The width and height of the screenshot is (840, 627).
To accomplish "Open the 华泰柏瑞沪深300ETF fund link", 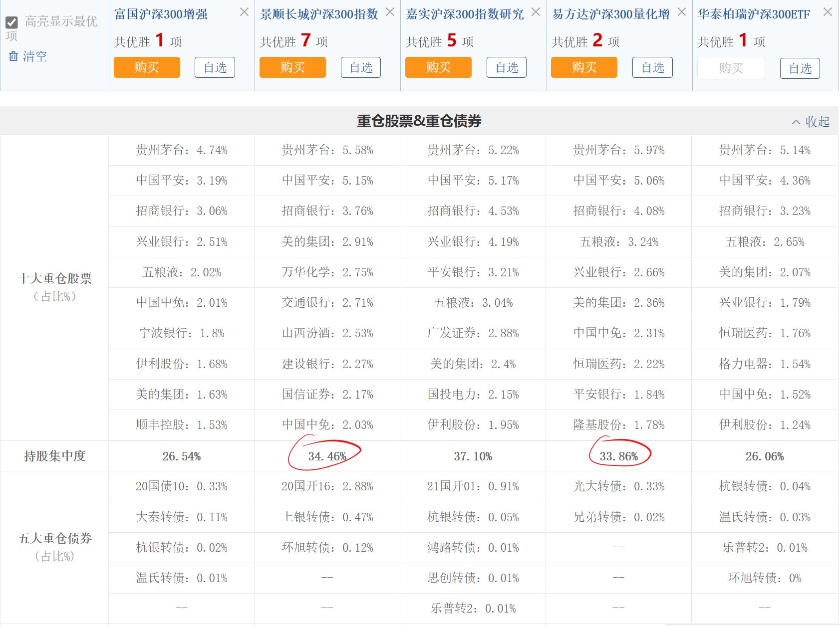I will tap(754, 14).
